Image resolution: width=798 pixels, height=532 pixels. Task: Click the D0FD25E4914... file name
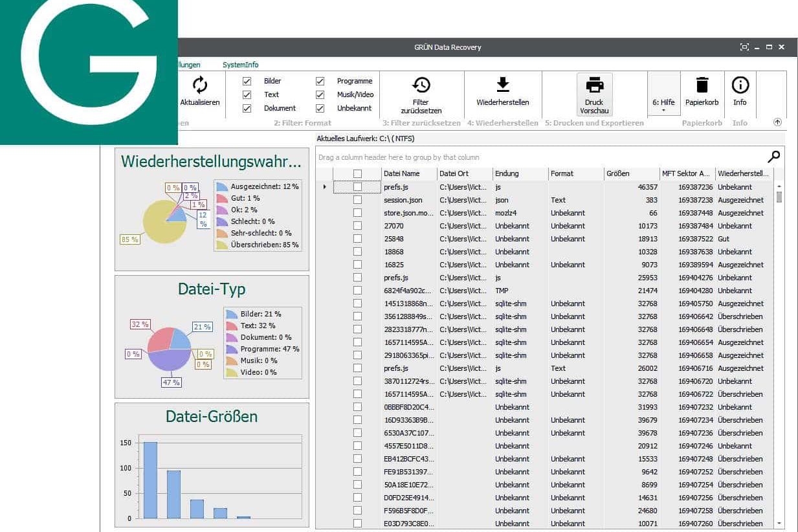click(x=409, y=498)
